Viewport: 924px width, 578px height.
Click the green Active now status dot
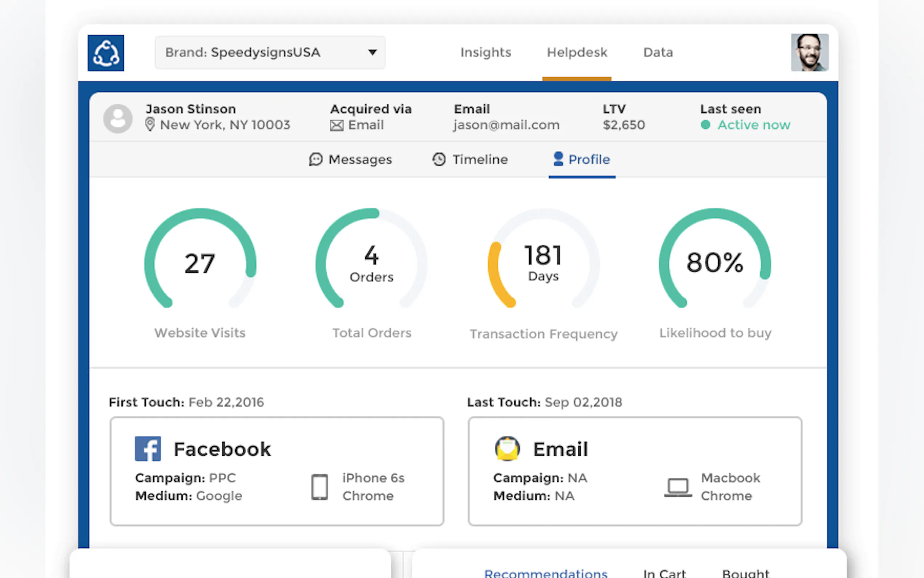click(705, 124)
